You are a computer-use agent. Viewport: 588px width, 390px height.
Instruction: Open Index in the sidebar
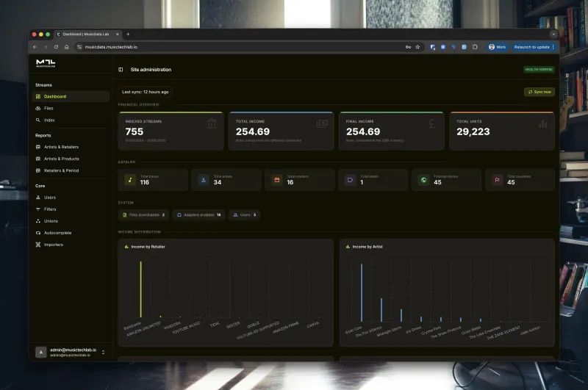(71, 120)
